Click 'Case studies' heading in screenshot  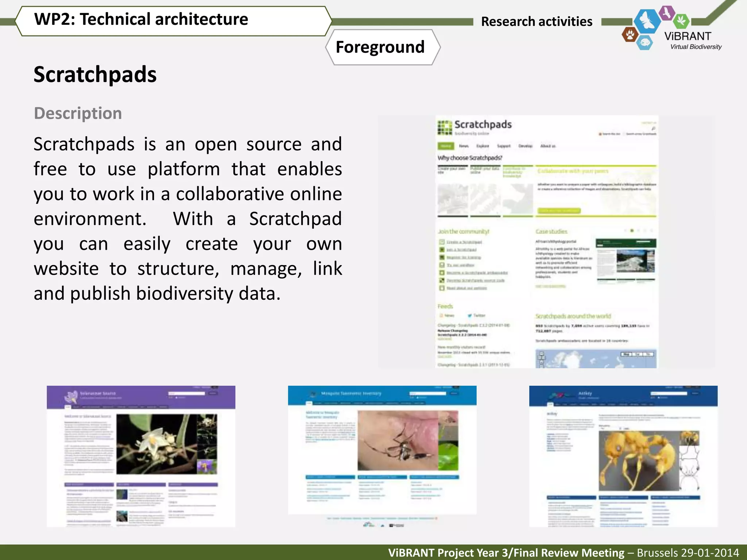[x=551, y=232]
